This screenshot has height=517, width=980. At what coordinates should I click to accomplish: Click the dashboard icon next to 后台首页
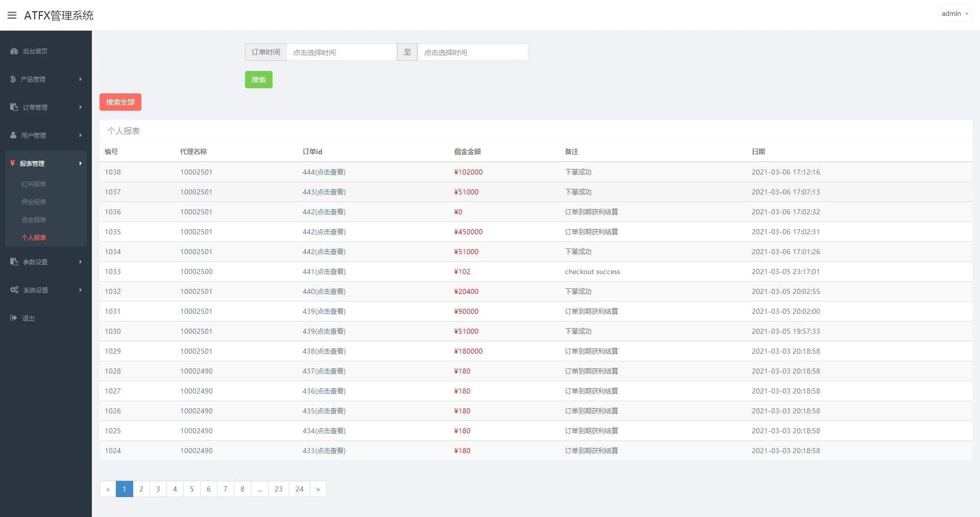(14, 51)
